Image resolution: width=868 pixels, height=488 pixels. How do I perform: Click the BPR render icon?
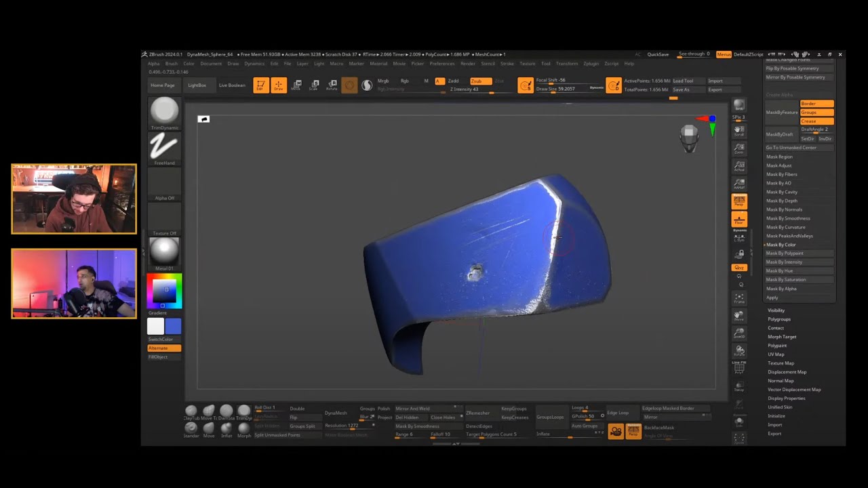tap(739, 105)
